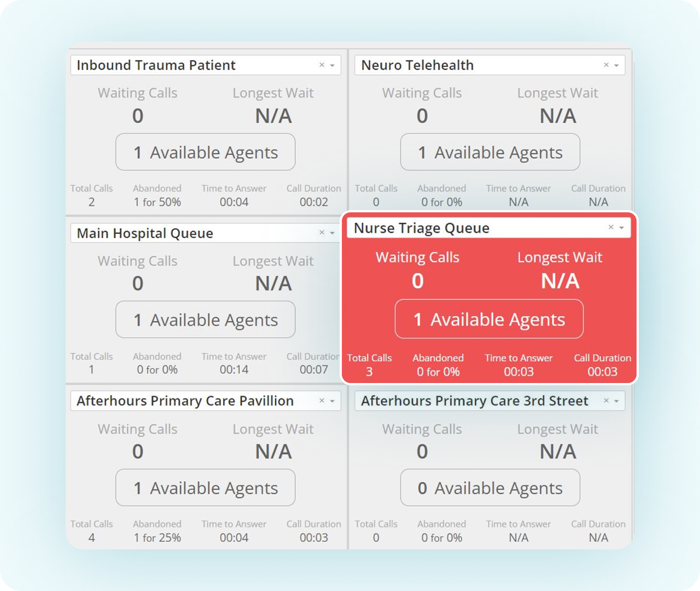The width and height of the screenshot is (700, 591).
Task: Expand the Nurse Triage Queue dropdown arrow
Action: (622, 228)
